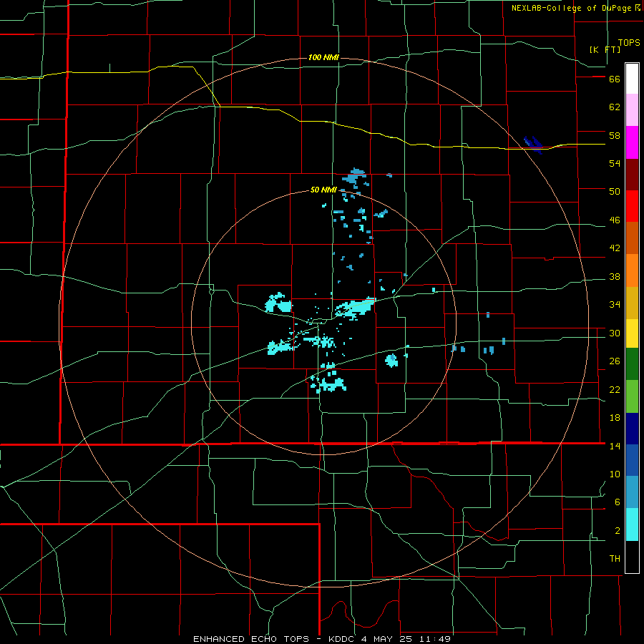Pick the white swatch in the legend
This screenshot has height=644, width=644.
pyautogui.click(x=632, y=79)
